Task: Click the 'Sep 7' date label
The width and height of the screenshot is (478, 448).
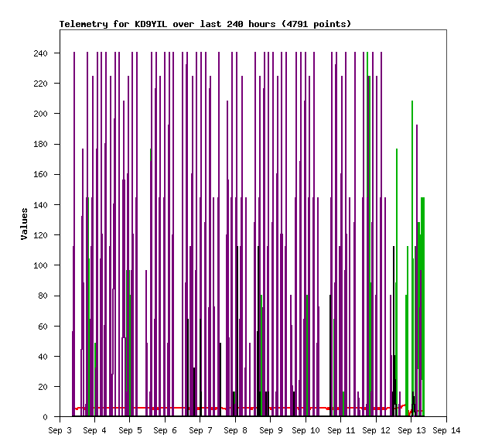Action: pyautogui.click(x=200, y=431)
